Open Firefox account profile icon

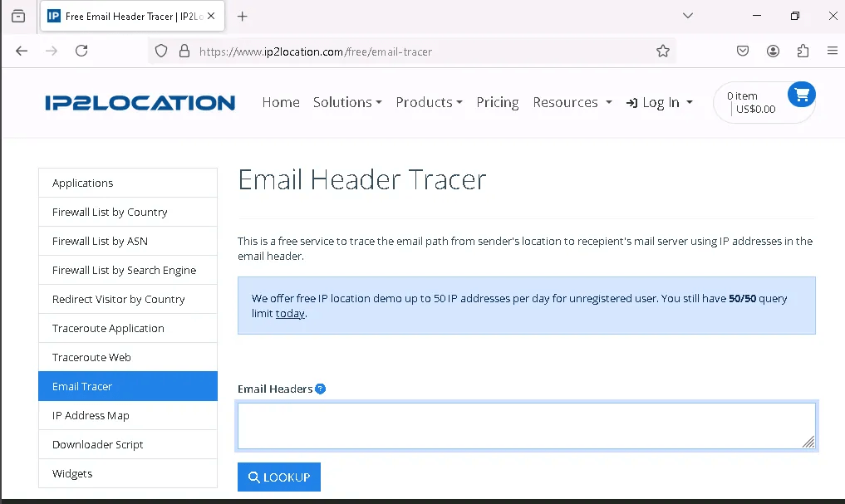pyautogui.click(x=773, y=51)
